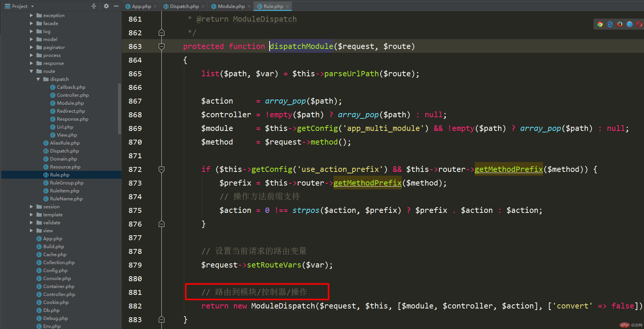Open in Safari browser icon
This screenshot has width=644, height=329.
[x=630, y=24]
